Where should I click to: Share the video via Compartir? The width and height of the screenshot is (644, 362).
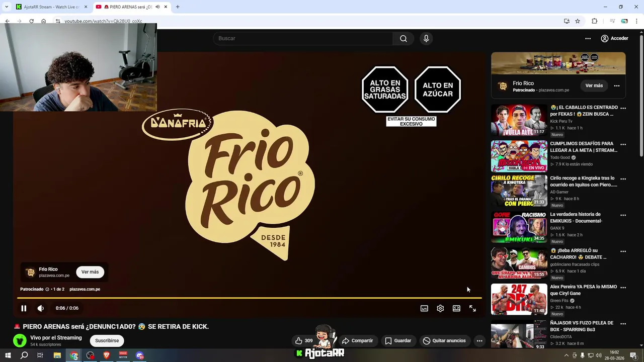click(x=358, y=341)
